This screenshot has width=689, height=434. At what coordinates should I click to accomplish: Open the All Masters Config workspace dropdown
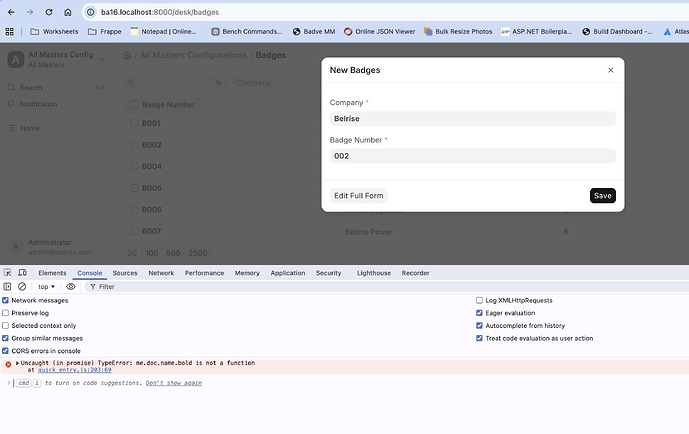102,59
